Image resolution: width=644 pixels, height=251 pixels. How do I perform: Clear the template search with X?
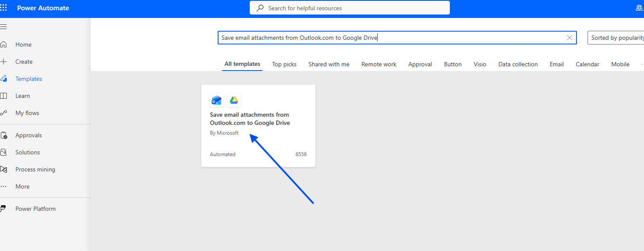tap(569, 38)
